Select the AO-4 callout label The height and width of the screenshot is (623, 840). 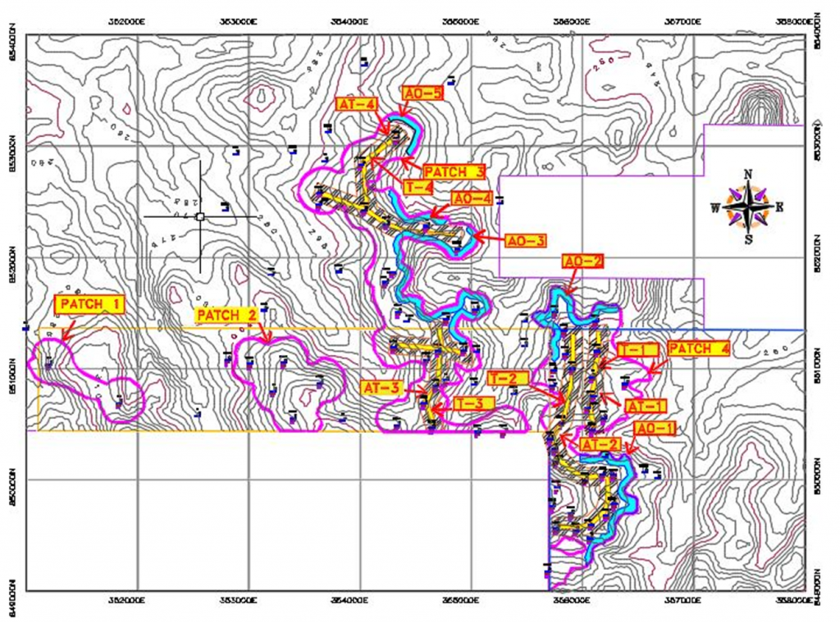tap(472, 198)
